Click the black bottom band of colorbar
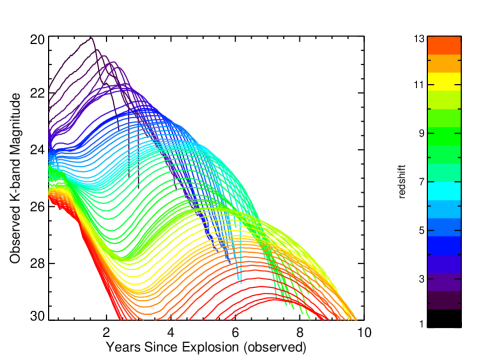 tap(444, 318)
